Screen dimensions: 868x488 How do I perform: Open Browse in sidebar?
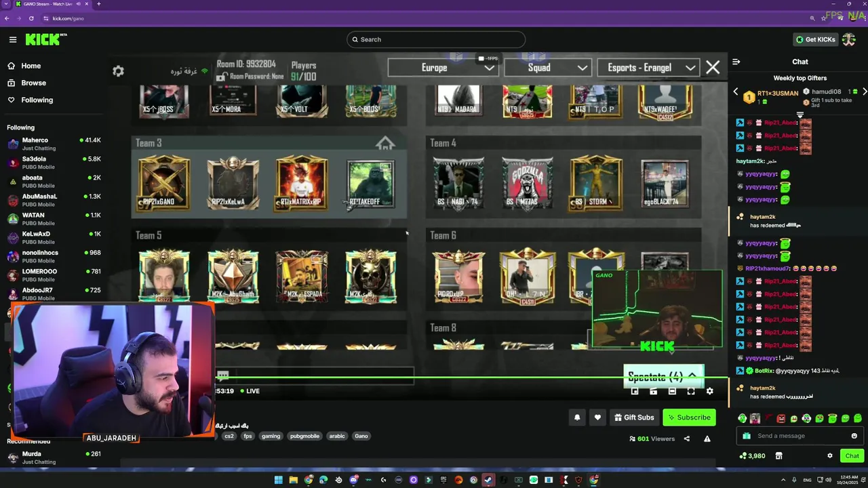click(x=27, y=83)
